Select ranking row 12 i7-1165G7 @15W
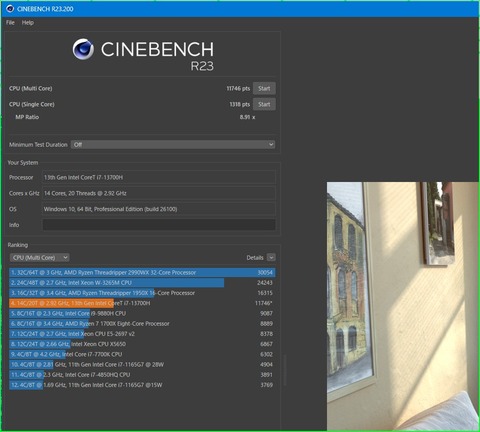 pos(142,385)
